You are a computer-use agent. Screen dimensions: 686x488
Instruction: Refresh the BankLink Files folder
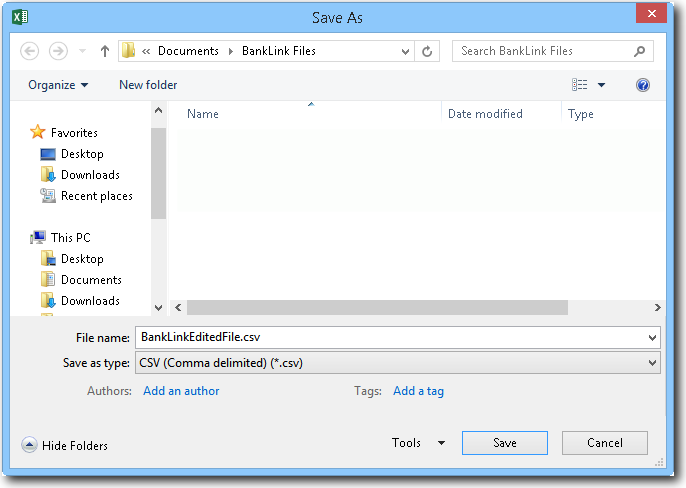point(428,51)
